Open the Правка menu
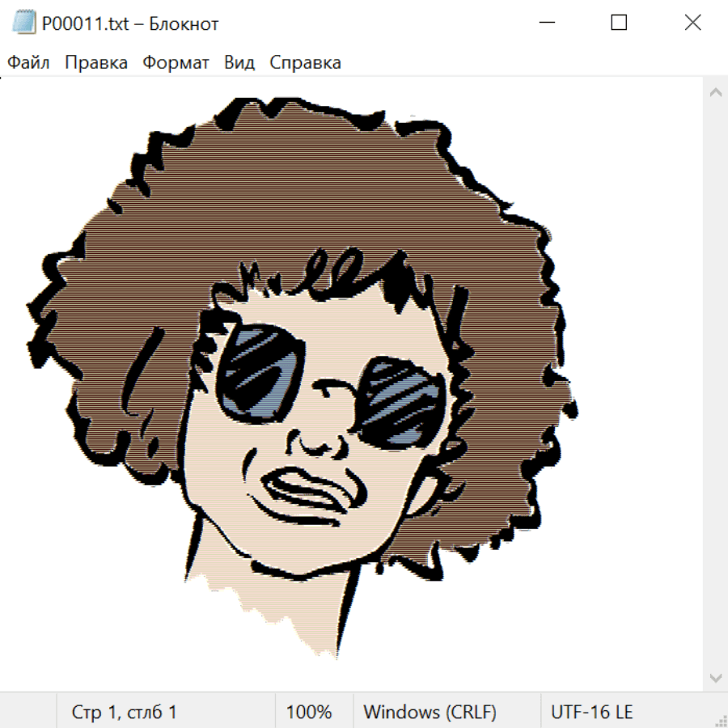The width and height of the screenshot is (728, 728). [x=96, y=63]
